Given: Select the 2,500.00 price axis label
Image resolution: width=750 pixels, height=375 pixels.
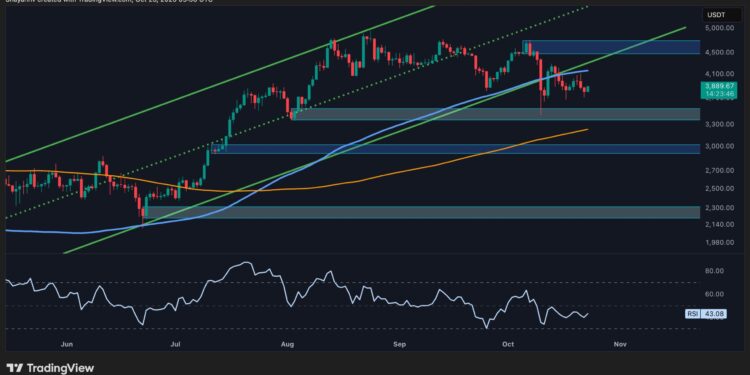Looking at the screenshot, I should (x=718, y=188).
